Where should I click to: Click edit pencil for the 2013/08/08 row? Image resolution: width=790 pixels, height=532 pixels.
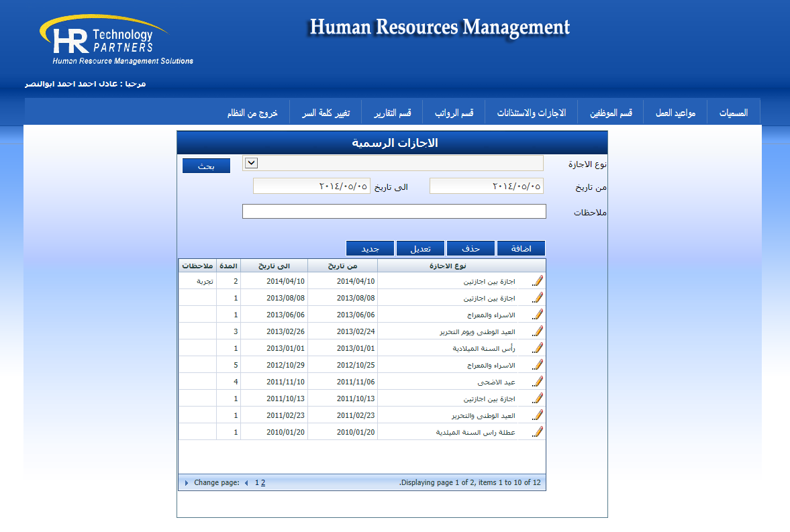(538, 298)
